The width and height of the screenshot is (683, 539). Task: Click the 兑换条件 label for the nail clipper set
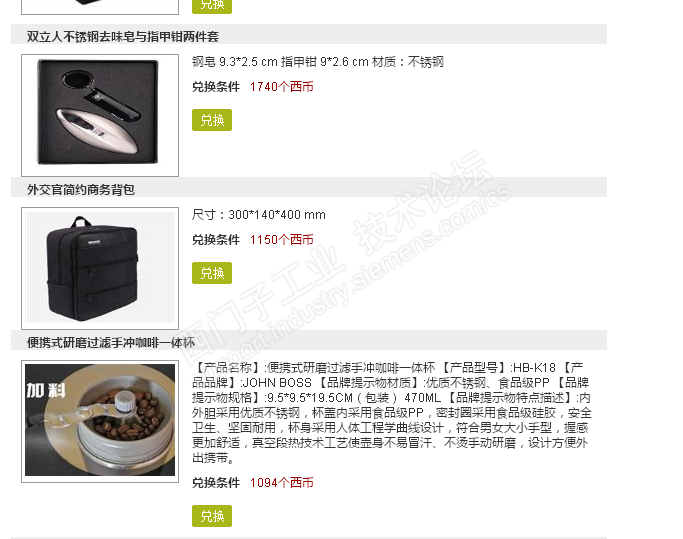[x=216, y=87]
